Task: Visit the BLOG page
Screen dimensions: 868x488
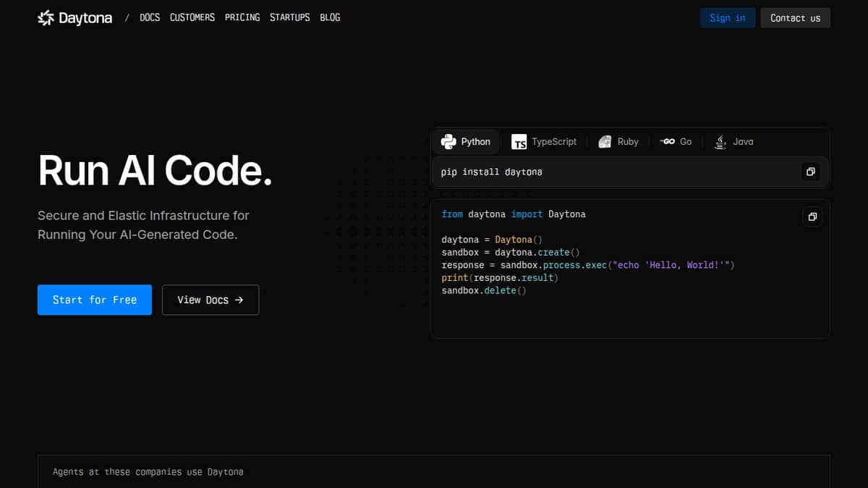Action: click(x=330, y=17)
